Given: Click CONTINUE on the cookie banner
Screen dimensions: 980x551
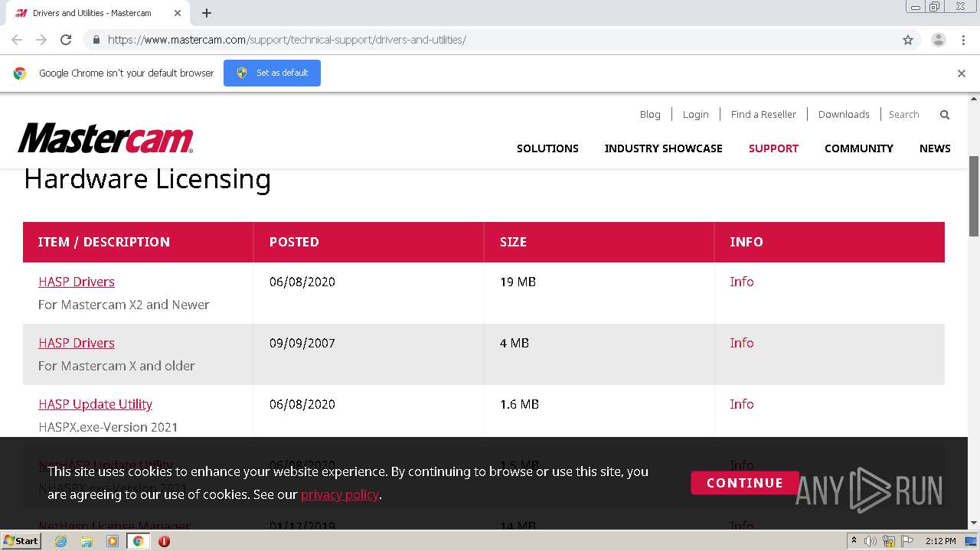Looking at the screenshot, I should pyautogui.click(x=745, y=483).
